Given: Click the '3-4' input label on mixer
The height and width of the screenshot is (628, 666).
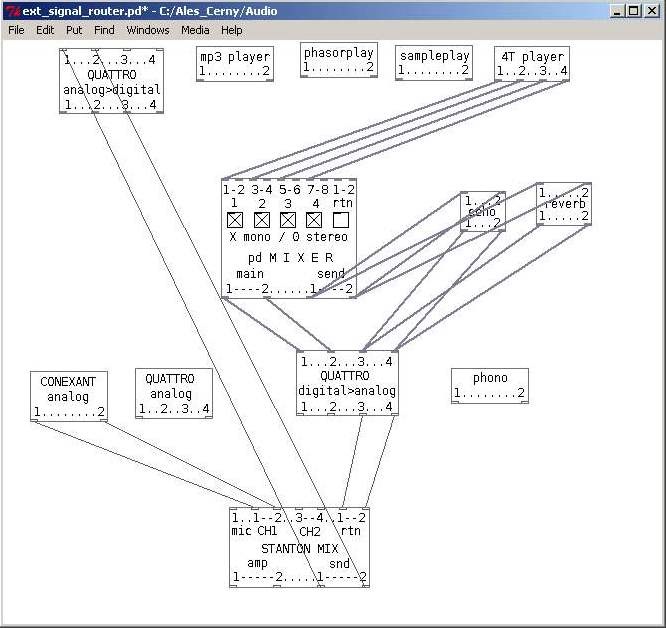Looking at the screenshot, I should (262, 189).
